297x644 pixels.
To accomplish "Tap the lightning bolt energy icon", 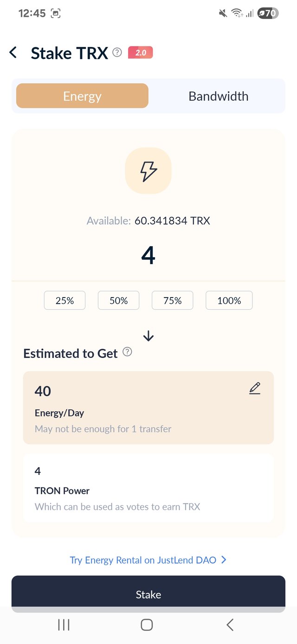I will (x=148, y=171).
